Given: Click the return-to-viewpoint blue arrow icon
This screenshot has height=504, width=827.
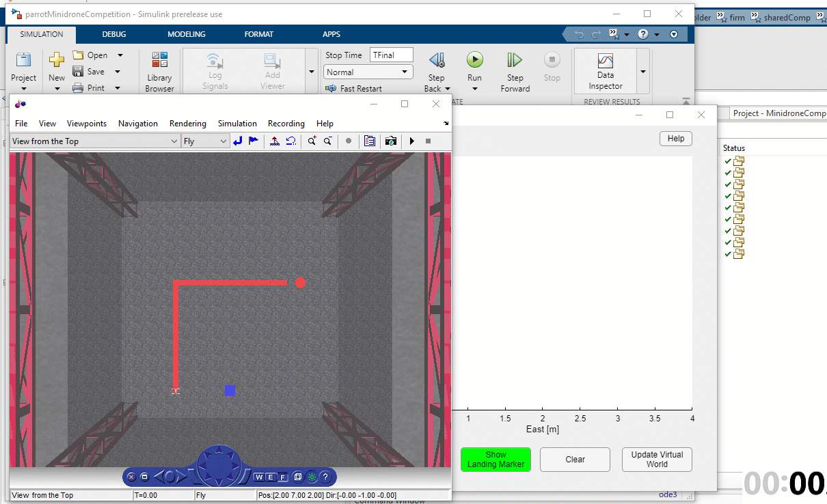Looking at the screenshot, I should click(238, 141).
